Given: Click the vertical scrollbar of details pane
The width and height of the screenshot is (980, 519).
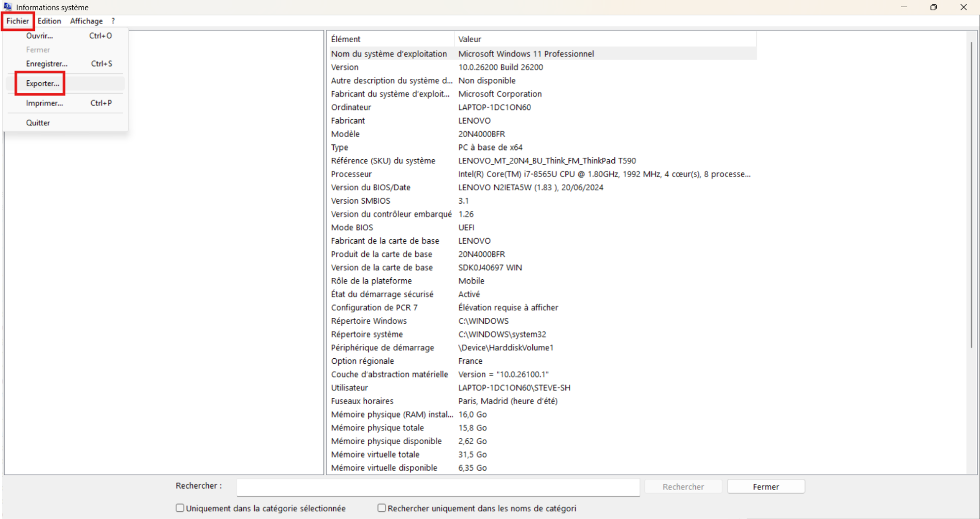Looking at the screenshot, I should [972, 196].
